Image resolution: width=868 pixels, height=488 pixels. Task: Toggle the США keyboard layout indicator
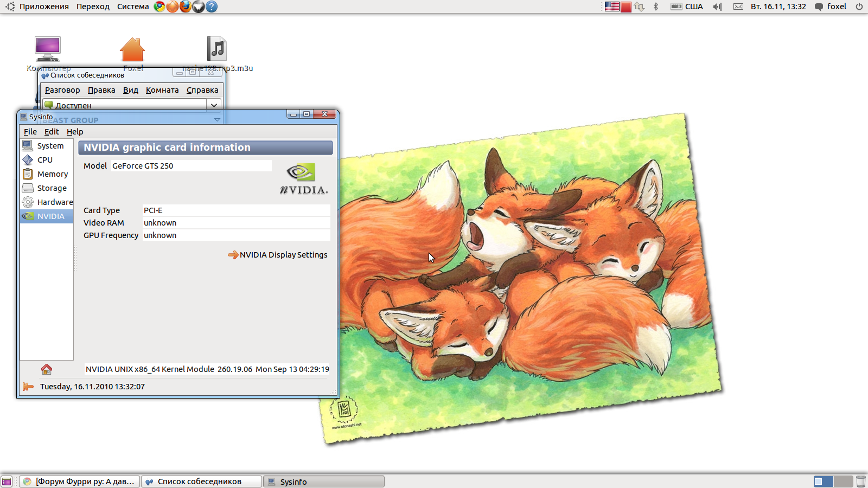coord(687,7)
